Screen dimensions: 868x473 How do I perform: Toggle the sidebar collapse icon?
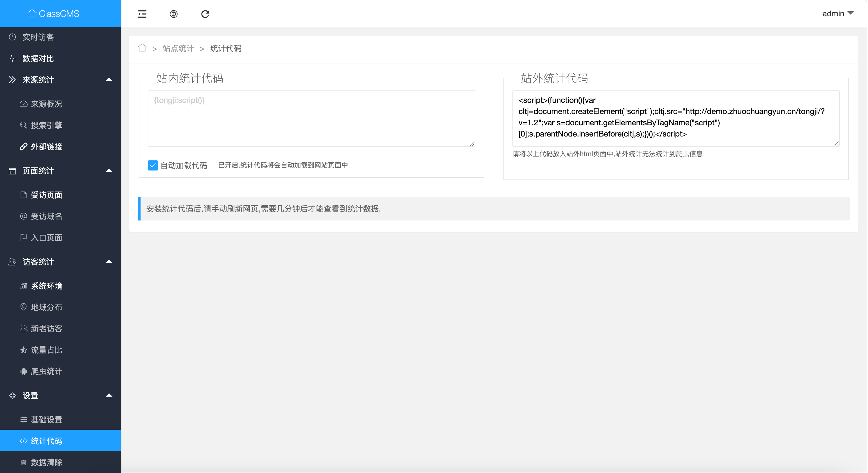point(142,14)
